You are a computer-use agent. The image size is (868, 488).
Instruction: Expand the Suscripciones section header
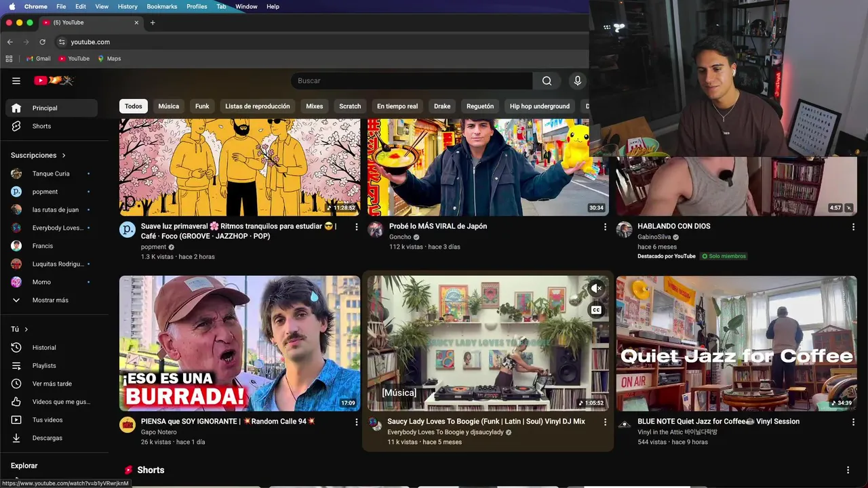[39, 155]
